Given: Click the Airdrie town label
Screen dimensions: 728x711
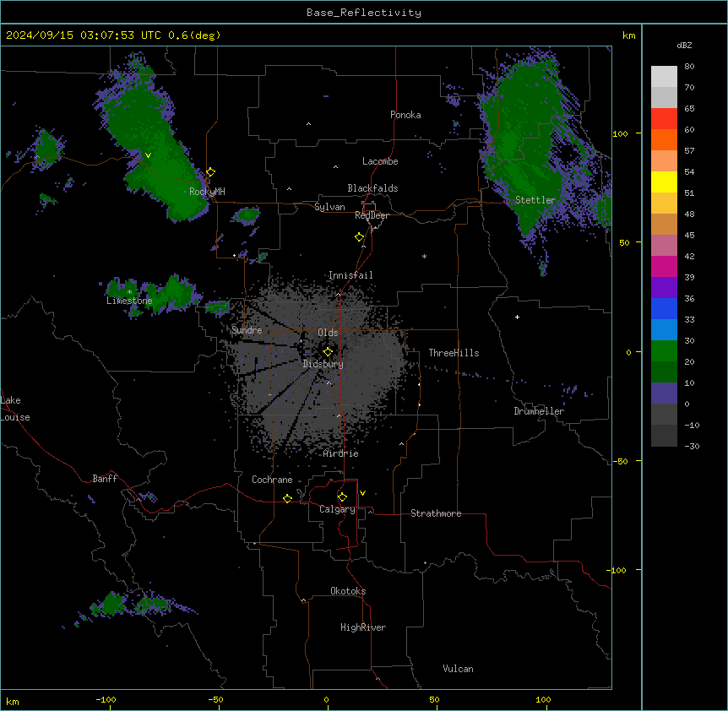Looking at the screenshot, I should coord(341,453).
